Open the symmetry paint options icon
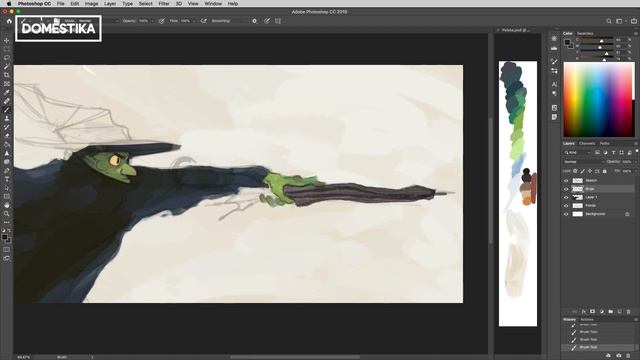The image size is (640, 360). point(278,21)
